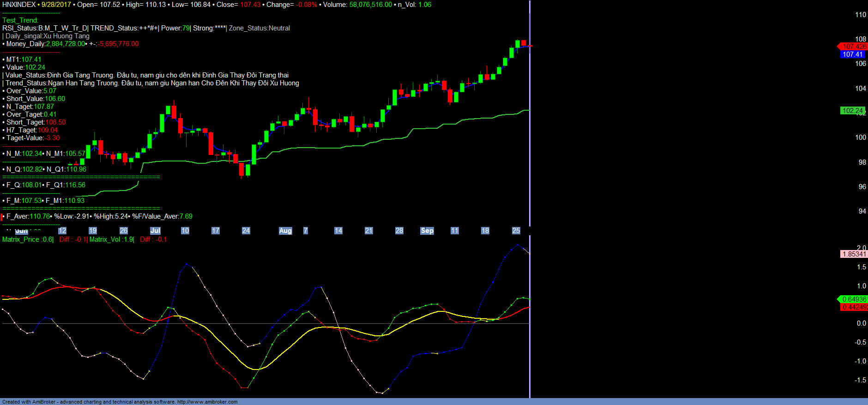
Task: Click the Aug month marker on date axis
Action: point(285,231)
